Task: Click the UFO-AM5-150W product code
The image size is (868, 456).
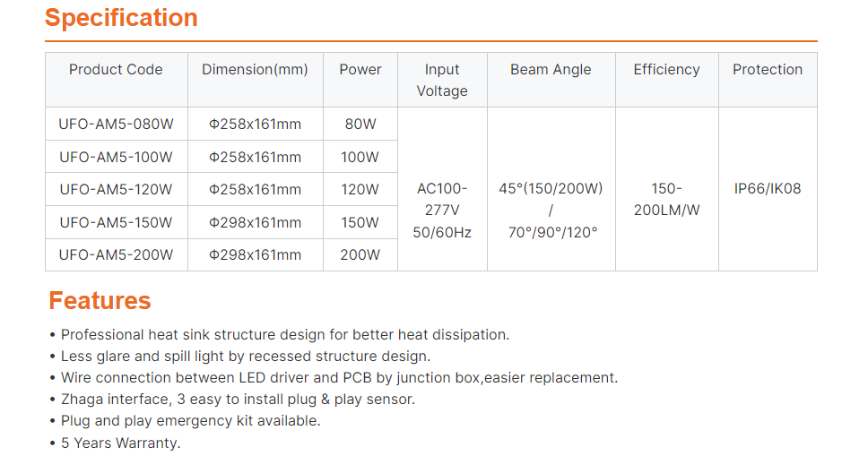Action: (116, 222)
